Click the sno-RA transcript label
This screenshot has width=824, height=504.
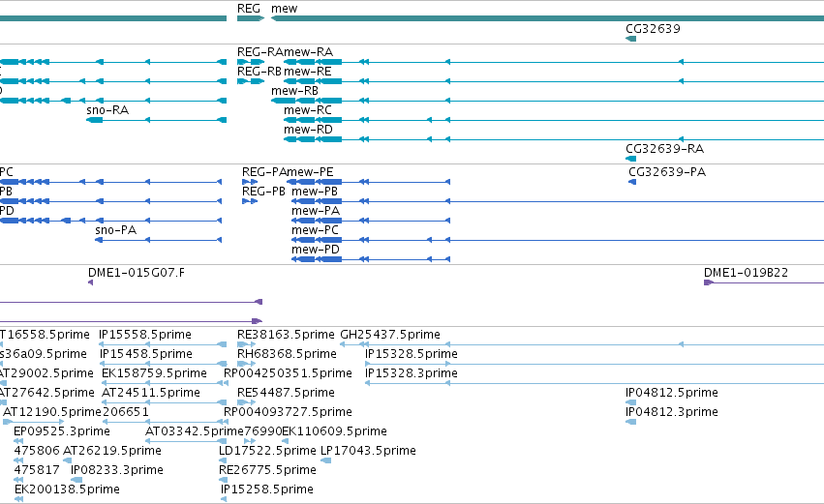107,110
